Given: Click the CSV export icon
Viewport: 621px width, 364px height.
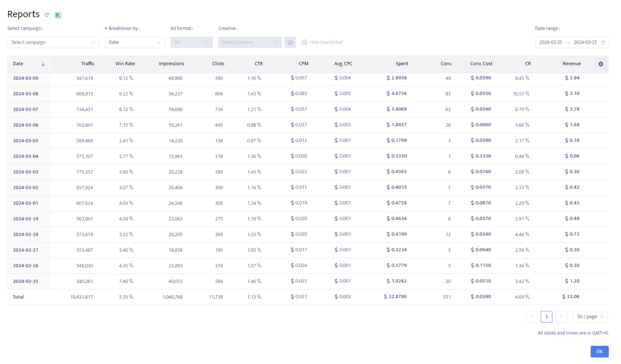Looking at the screenshot, I should click(x=58, y=15).
